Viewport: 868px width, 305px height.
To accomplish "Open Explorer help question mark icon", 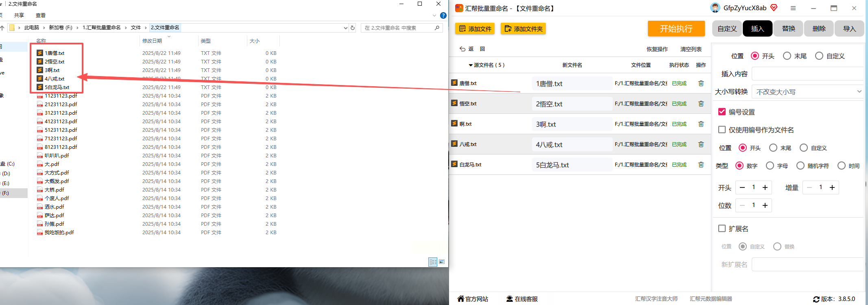I will (x=443, y=15).
